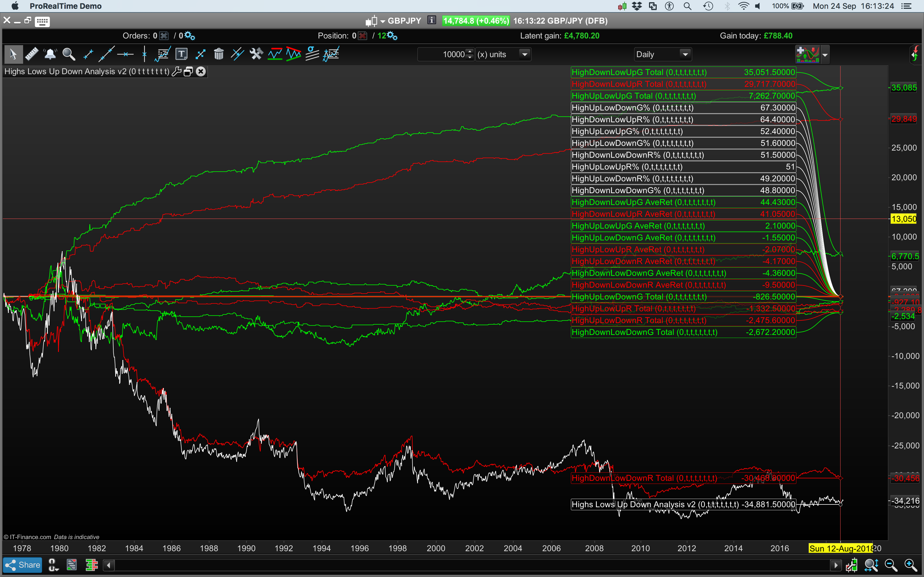Open the Daily timeframe dropdown

685,55
